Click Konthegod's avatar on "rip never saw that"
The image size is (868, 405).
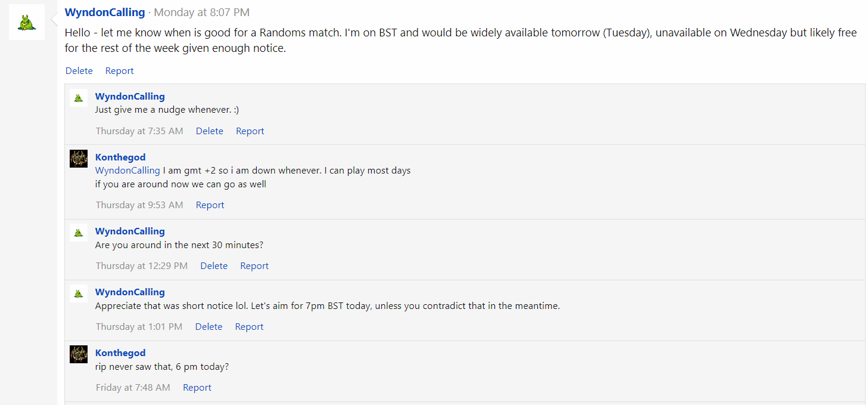coord(79,354)
